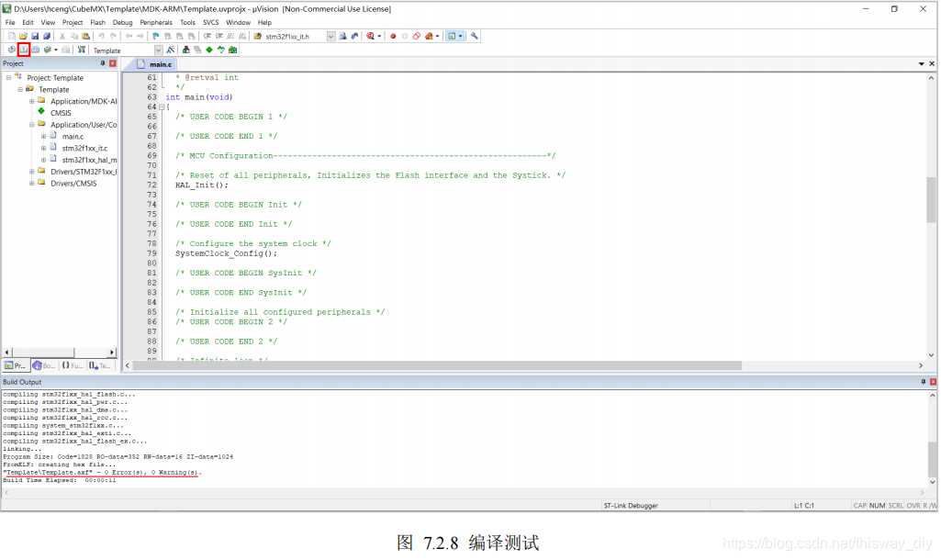Open the Debug menu
941x560 pixels.
(x=122, y=22)
